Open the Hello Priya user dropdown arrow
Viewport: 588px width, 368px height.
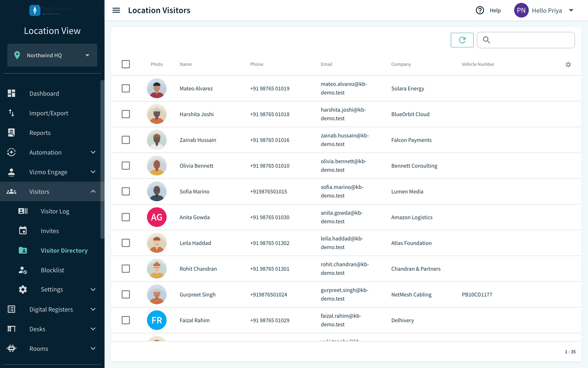pos(571,10)
